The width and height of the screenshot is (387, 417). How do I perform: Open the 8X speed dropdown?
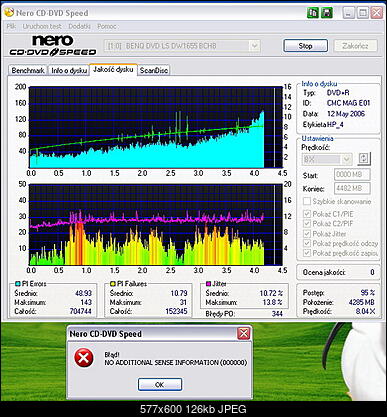click(x=347, y=159)
